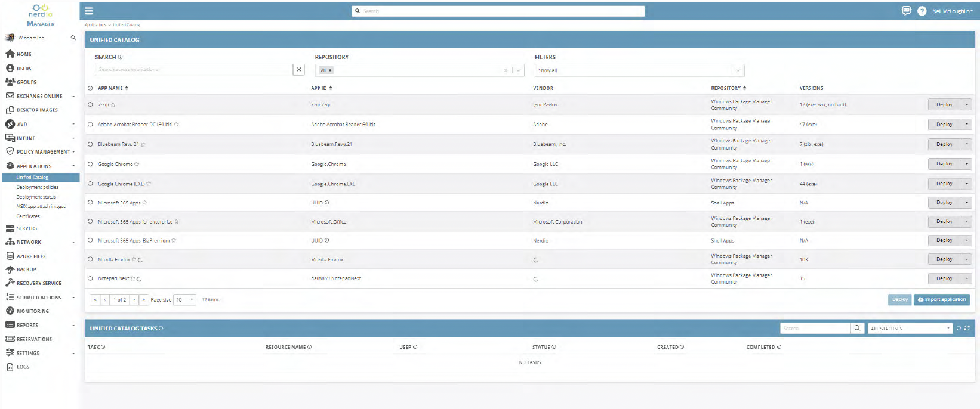Click the Import application button
The height and width of the screenshot is (409, 980).
coord(942,299)
